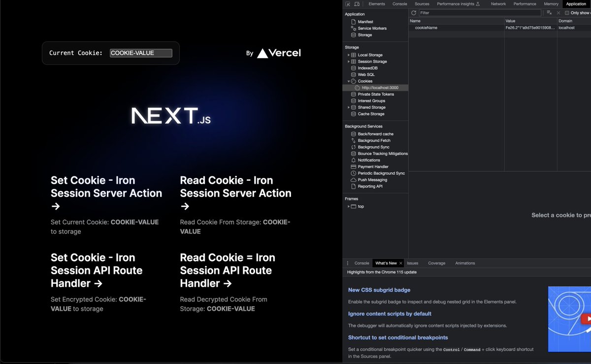
Task: Click the Manifest file icon
Action: pyautogui.click(x=354, y=22)
